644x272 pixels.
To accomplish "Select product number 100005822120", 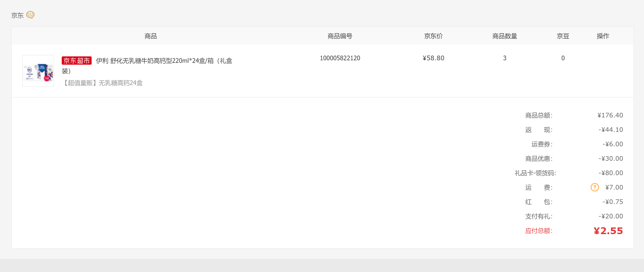I will click(340, 58).
